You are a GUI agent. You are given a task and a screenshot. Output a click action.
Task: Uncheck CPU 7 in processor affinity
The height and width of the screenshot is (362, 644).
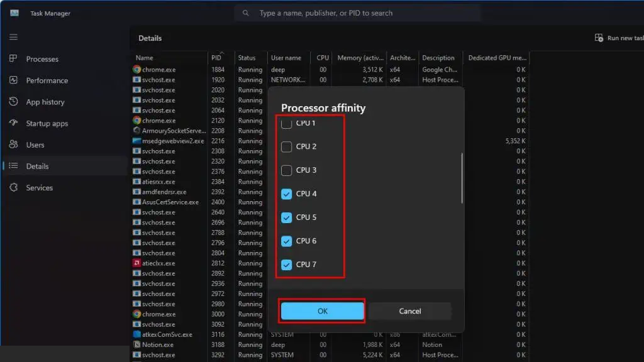tap(286, 265)
